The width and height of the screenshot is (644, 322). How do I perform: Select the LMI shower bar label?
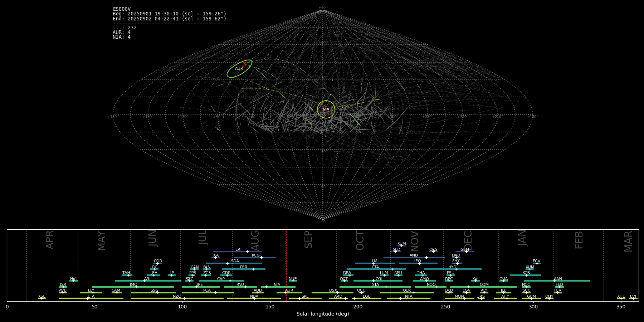pos(375,261)
